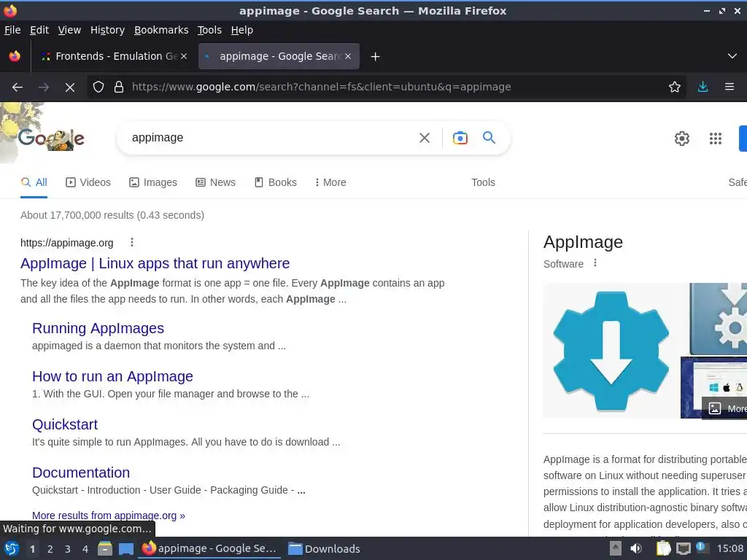Open the AppImage gear logo image

[611, 351]
